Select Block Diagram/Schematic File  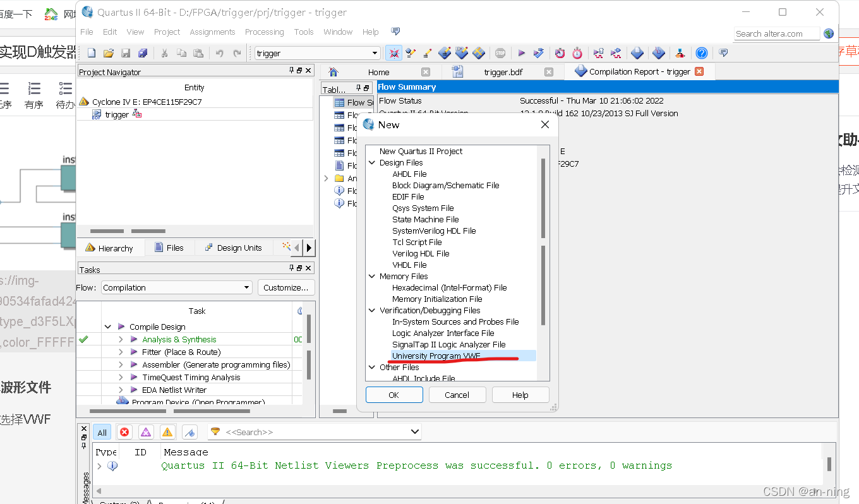445,185
